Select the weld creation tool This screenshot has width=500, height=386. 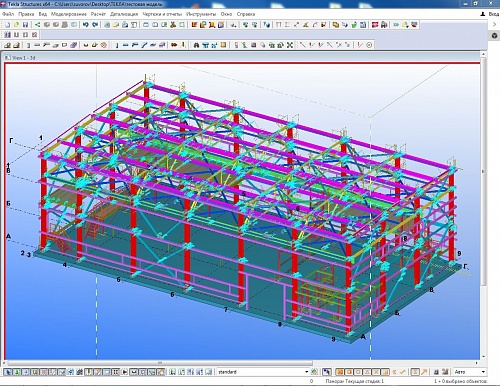tap(183, 45)
